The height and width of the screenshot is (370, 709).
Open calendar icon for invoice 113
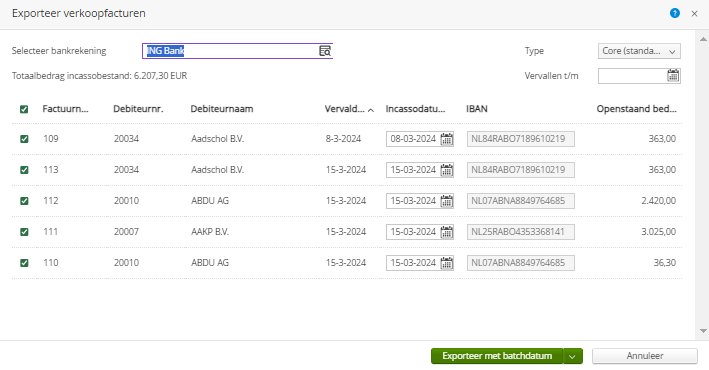pyautogui.click(x=447, y=170)
